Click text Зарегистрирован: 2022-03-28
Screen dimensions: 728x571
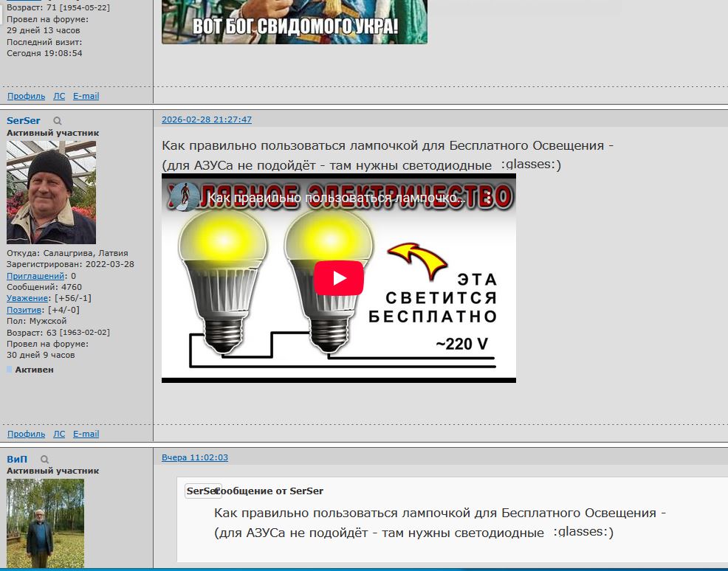click(70, 264)
